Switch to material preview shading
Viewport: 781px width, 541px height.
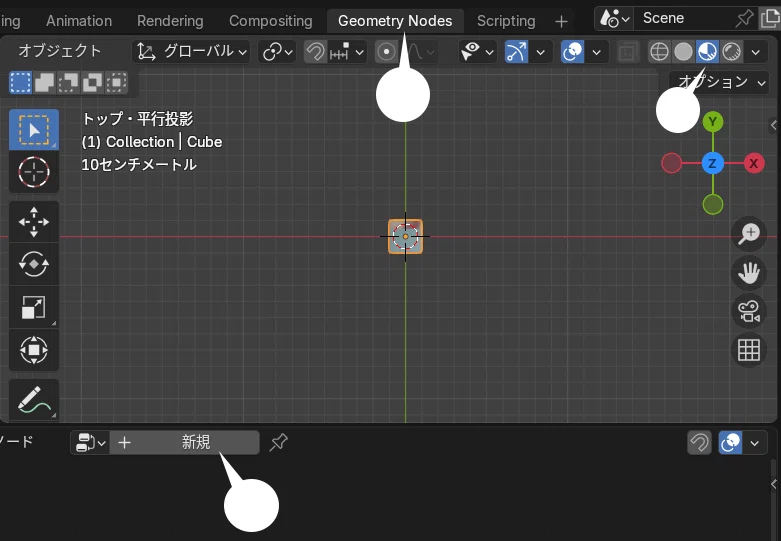[707, 51]
